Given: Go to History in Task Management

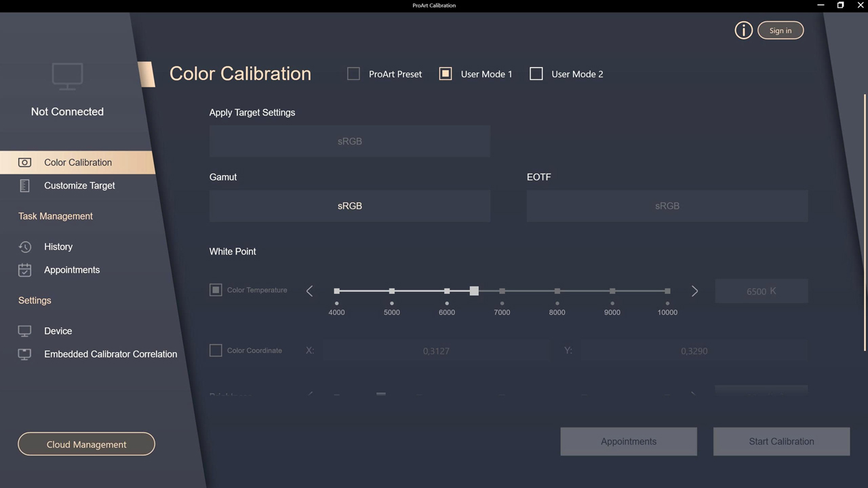Looking at the screenshot, I should (x=58, y=247).
